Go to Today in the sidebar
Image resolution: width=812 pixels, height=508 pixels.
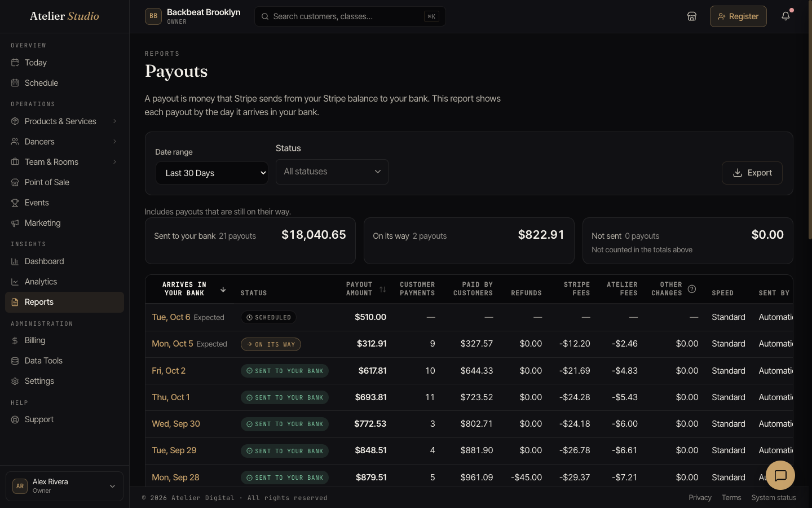point(64,63)
